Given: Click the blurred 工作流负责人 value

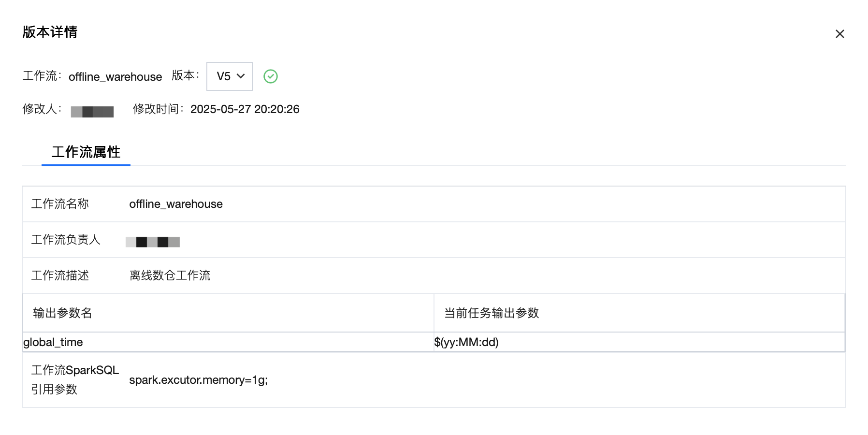Looking at the screenshot, I should (153, 242).
